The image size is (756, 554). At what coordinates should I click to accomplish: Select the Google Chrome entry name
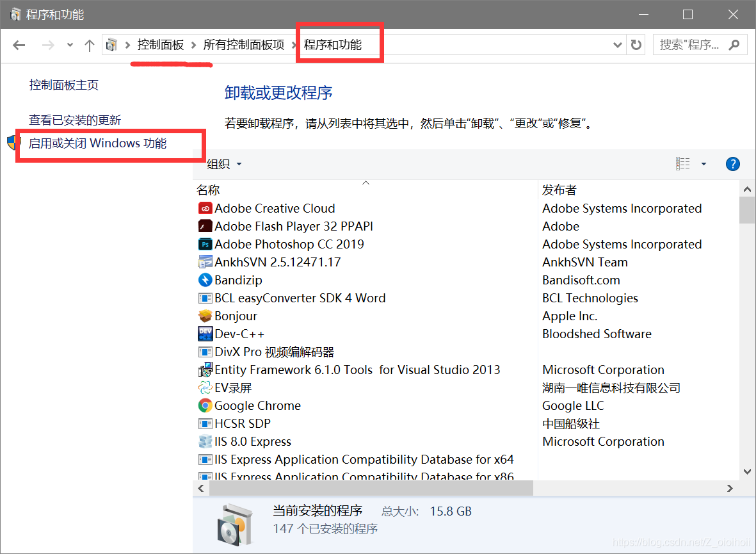(257, 406)
